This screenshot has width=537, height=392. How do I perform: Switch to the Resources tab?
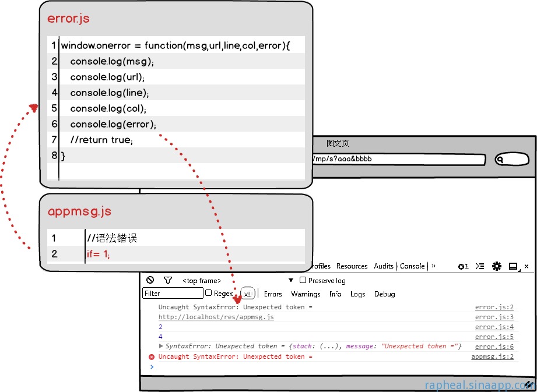tap(352, 266)
